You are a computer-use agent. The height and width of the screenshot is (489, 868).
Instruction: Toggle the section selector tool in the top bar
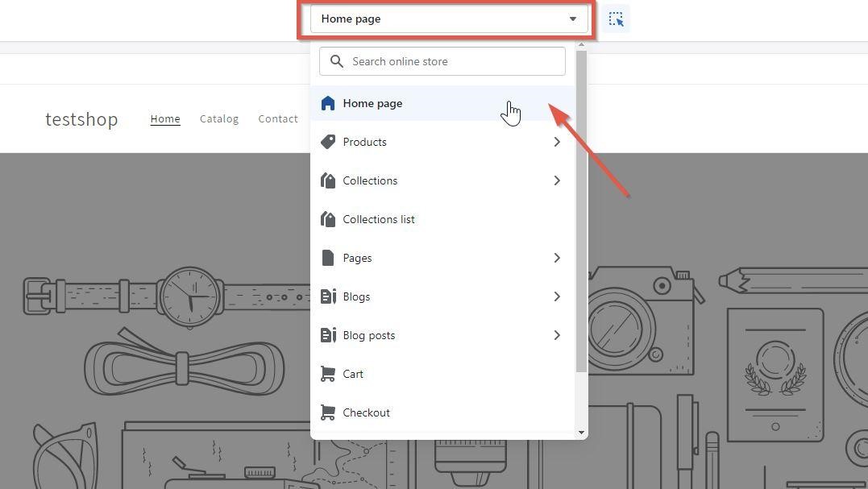616,19
